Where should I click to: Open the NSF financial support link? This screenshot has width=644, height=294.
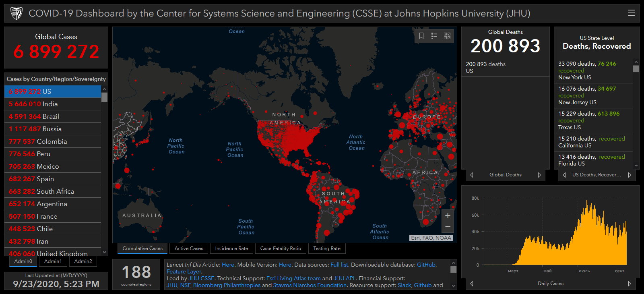point(185,285)
